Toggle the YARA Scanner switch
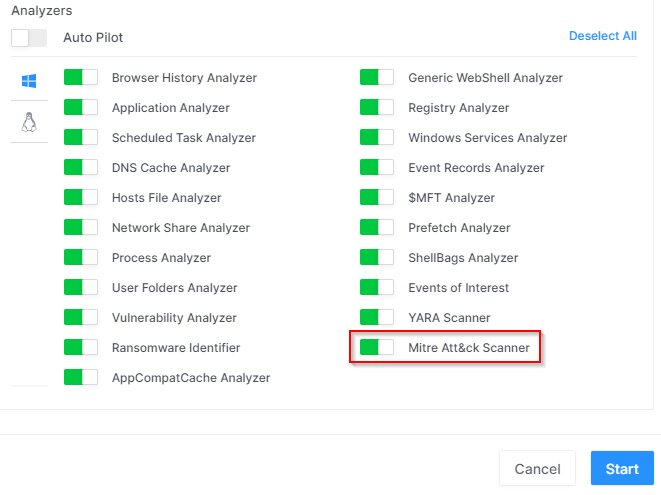The width and height of the screenshot is (661, 495). [377, 317]
